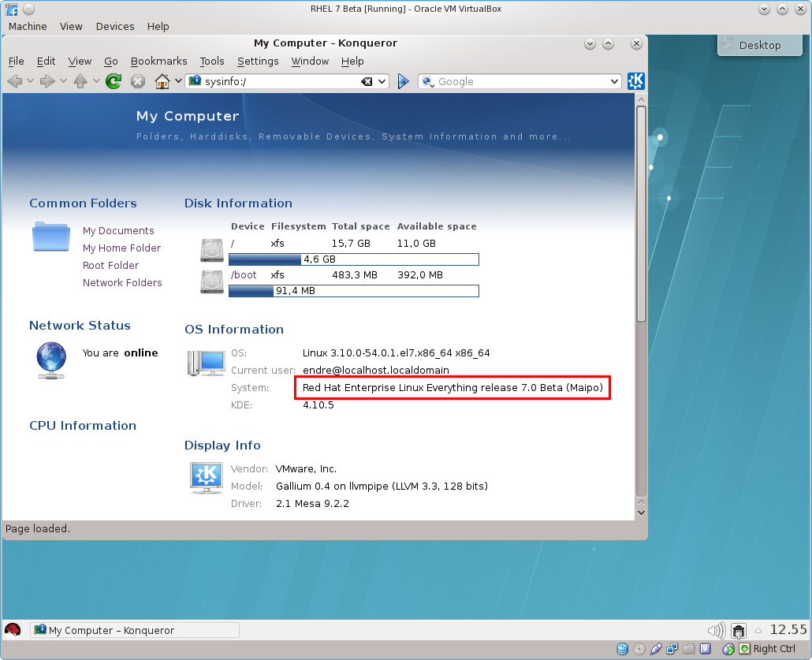This screenshot has height=660, width=812.
Task: Open the Konqueror File menu
Action: click(x=16, y=62)
